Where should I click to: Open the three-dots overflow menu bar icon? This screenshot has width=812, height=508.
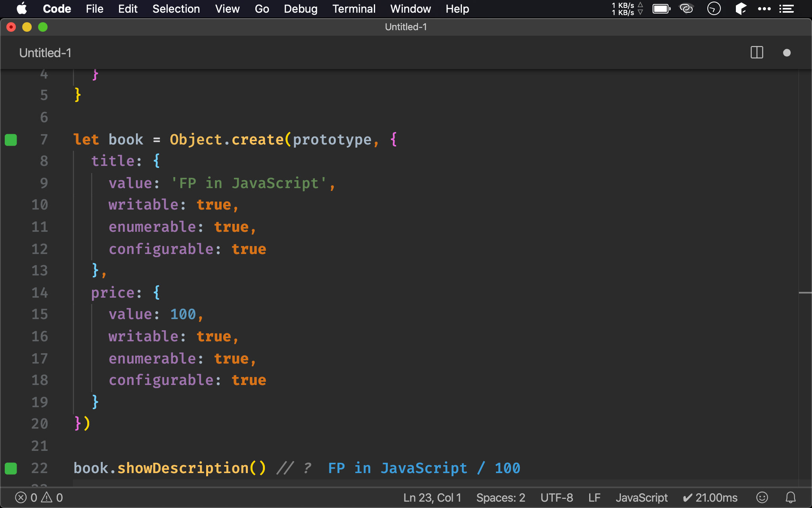coord(764,9)
